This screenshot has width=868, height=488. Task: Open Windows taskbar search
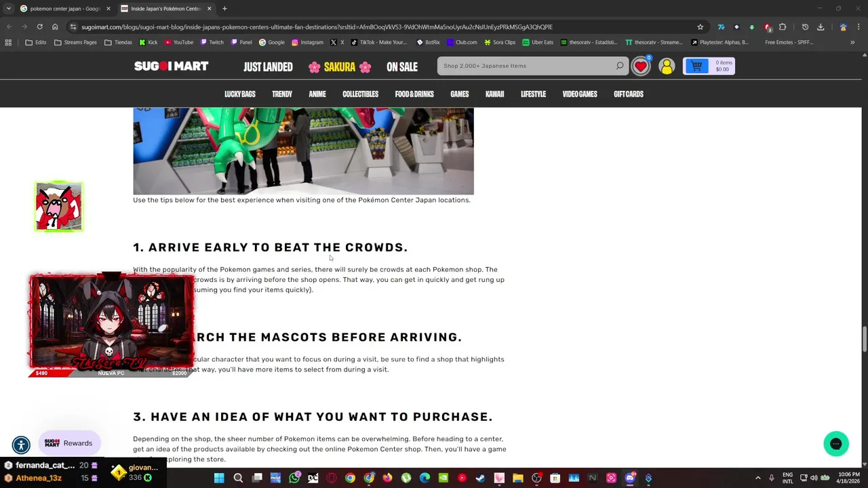click(238, 479)
